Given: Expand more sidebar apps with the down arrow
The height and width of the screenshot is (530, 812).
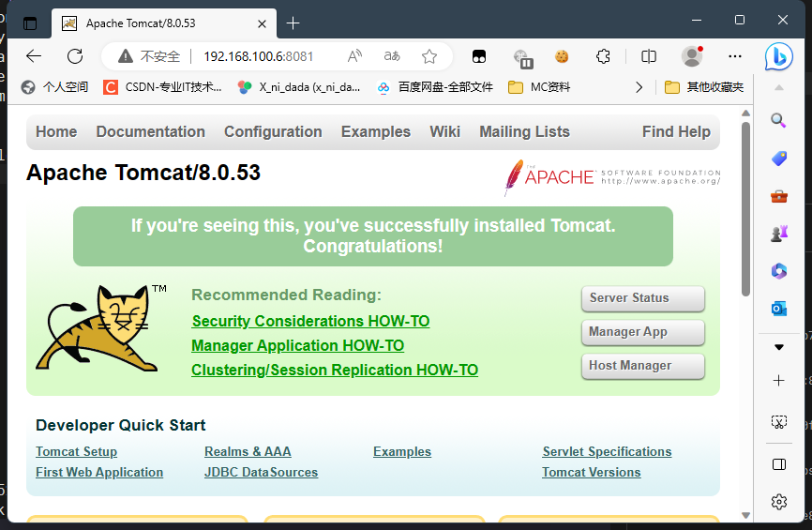Looking at the screenshot, I should 779,347.
